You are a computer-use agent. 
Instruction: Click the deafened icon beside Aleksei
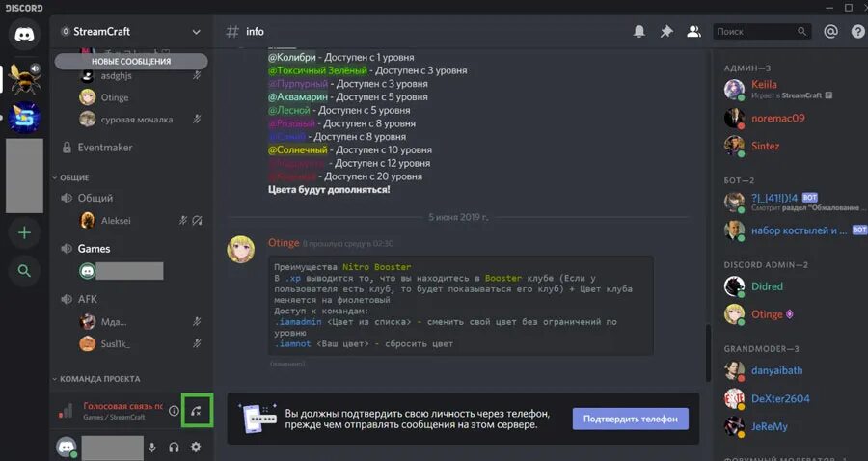point(197,220)
